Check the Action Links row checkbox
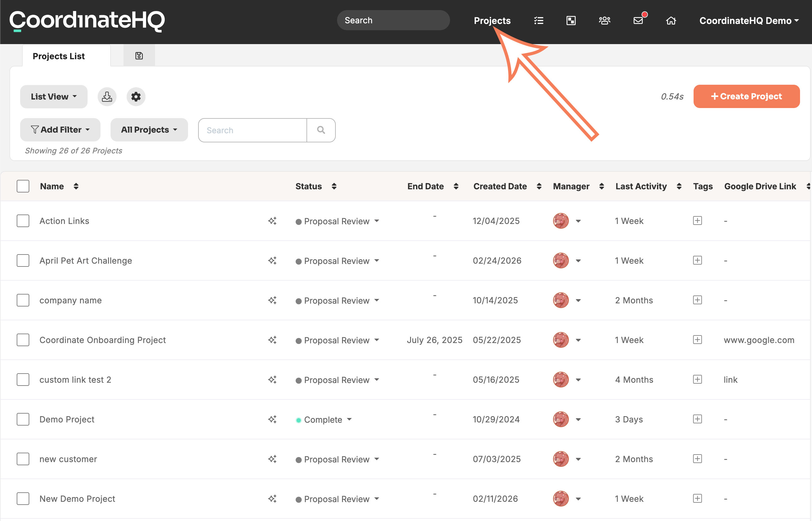Viewport: 812px width, 521px height. coord(23,221)
